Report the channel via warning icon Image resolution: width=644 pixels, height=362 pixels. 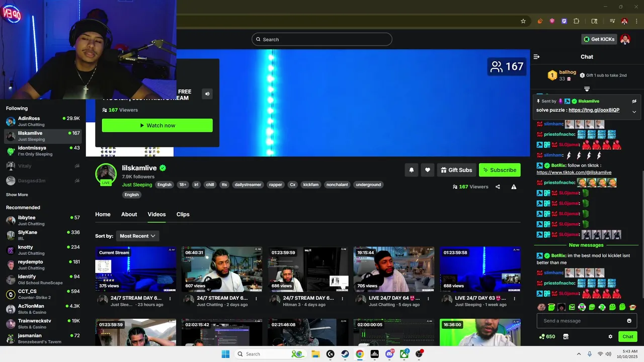point(514,187)
